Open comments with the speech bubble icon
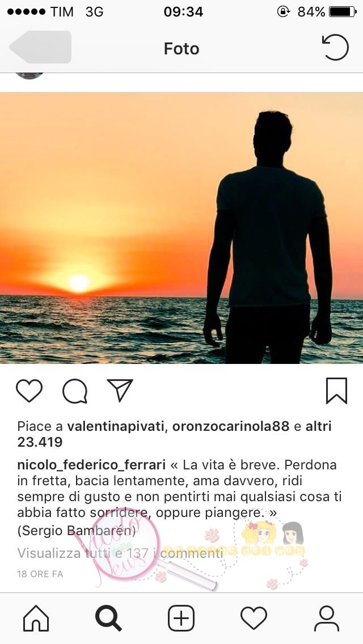Screen dimensions: 363x644 tap(75, 391)
